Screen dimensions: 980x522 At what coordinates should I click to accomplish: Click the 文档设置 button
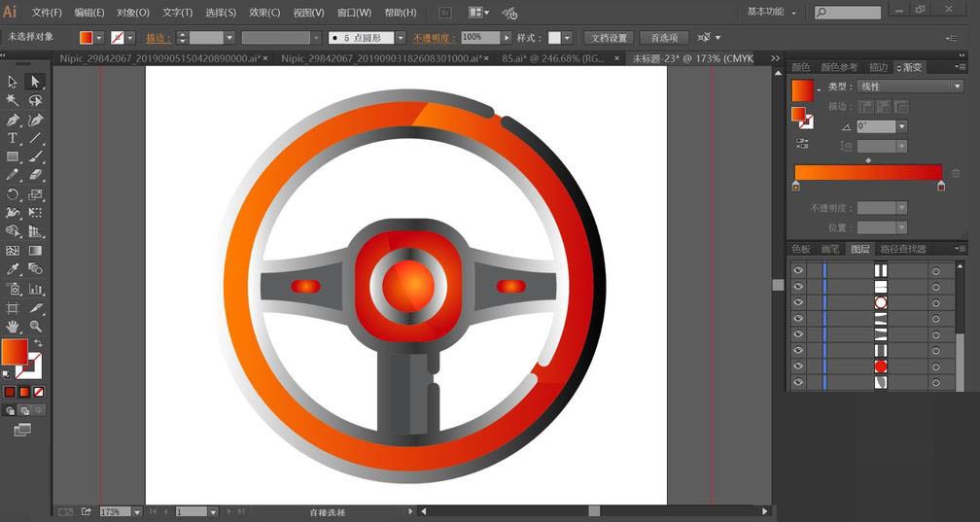click(609, 38)
